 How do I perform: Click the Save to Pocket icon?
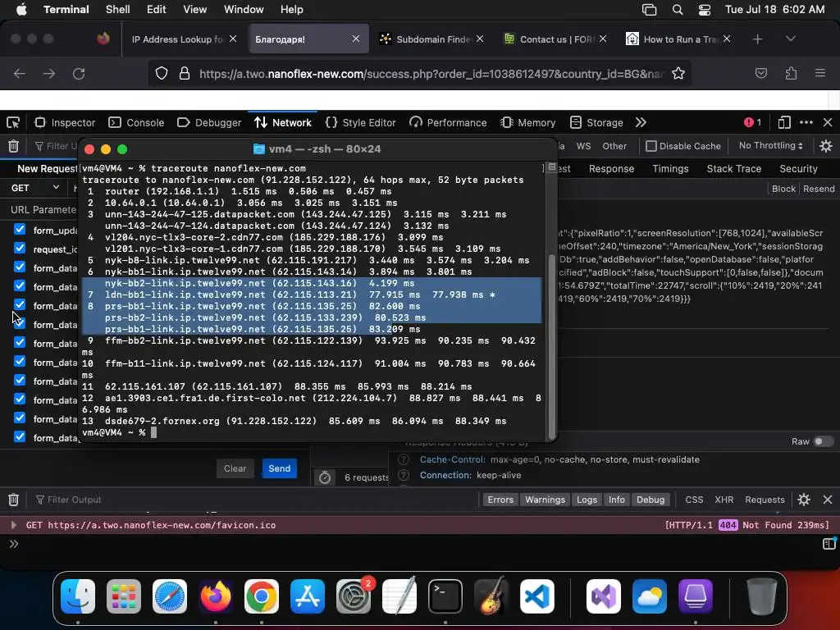tap(761, 73)
